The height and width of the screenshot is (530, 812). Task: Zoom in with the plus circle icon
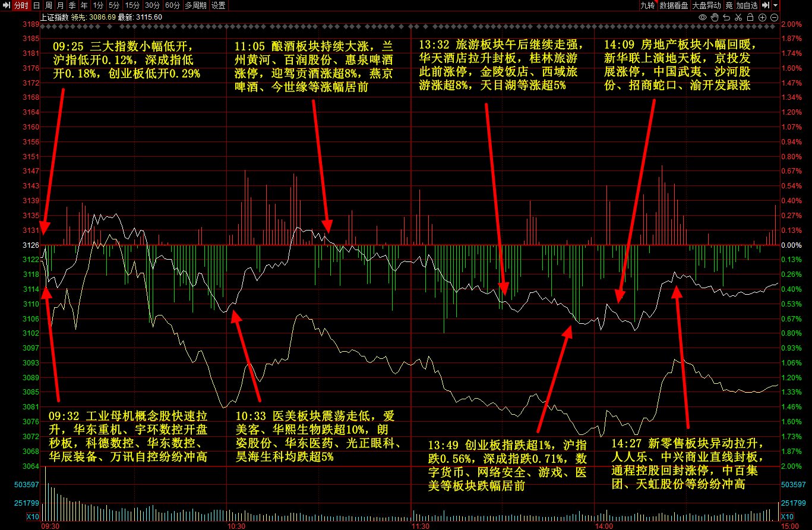(x=763, y=17)
